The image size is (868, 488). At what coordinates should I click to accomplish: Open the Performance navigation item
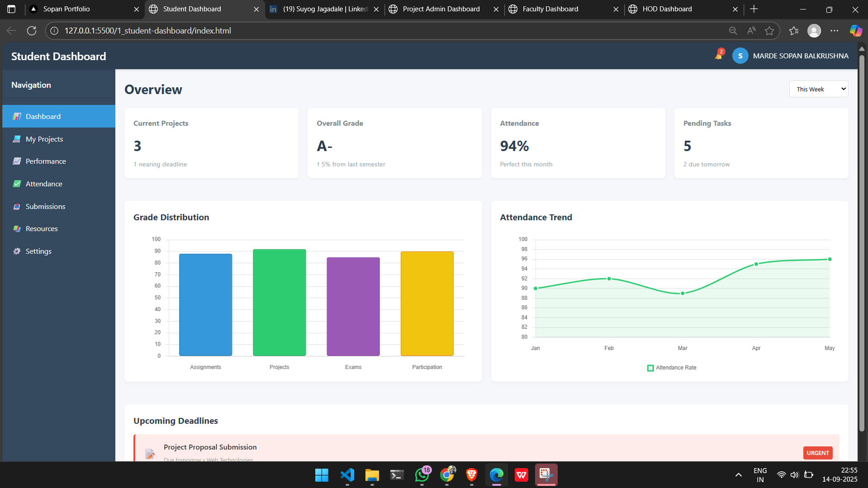(x=59, y=161)
